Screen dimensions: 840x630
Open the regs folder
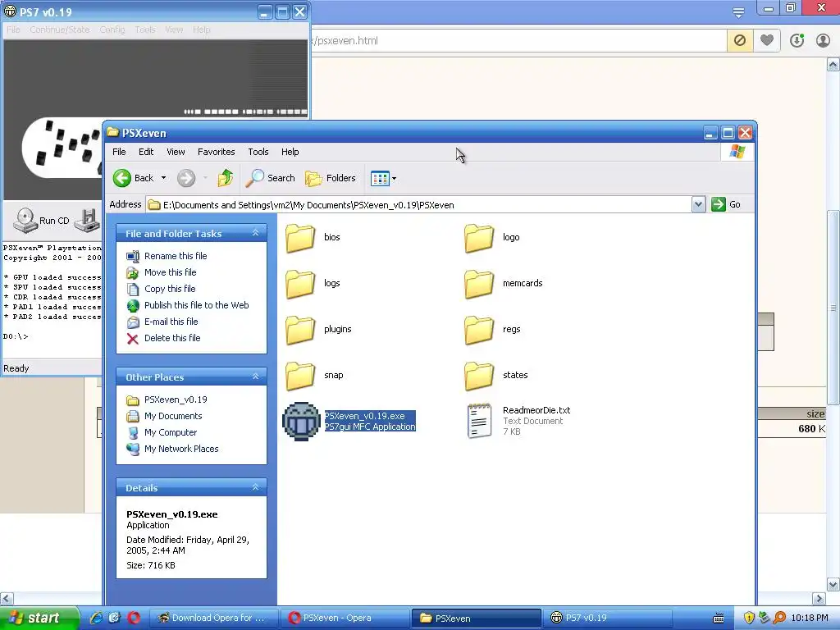pos(479,330)
